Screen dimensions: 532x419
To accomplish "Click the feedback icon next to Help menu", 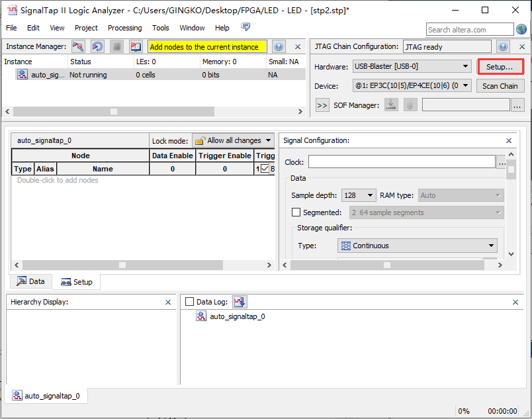I will click(245, 28).
